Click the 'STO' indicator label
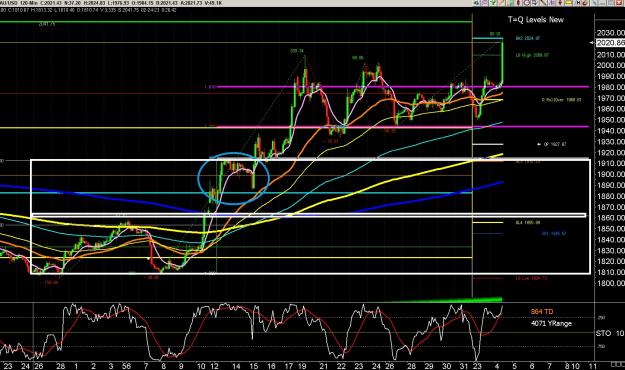The width and height of the screenshot is (625, 370). (x=603, y=333)
